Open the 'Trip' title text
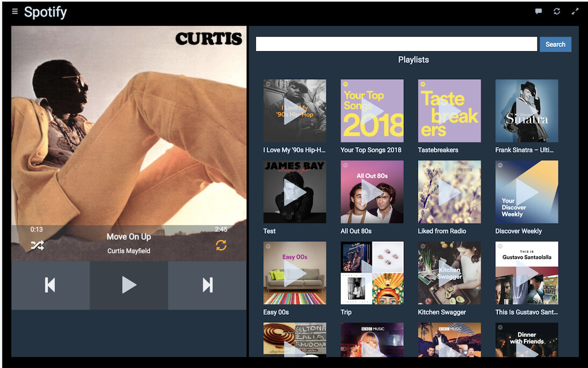Image resolution: width=588 pixels, height=368 pixels. [346, 312]
